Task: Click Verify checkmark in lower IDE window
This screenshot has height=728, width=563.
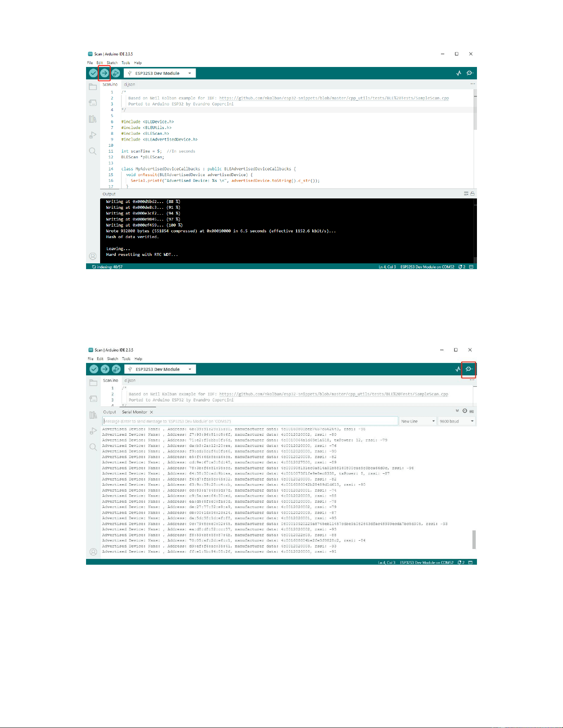Action: (x=94, y=369)
